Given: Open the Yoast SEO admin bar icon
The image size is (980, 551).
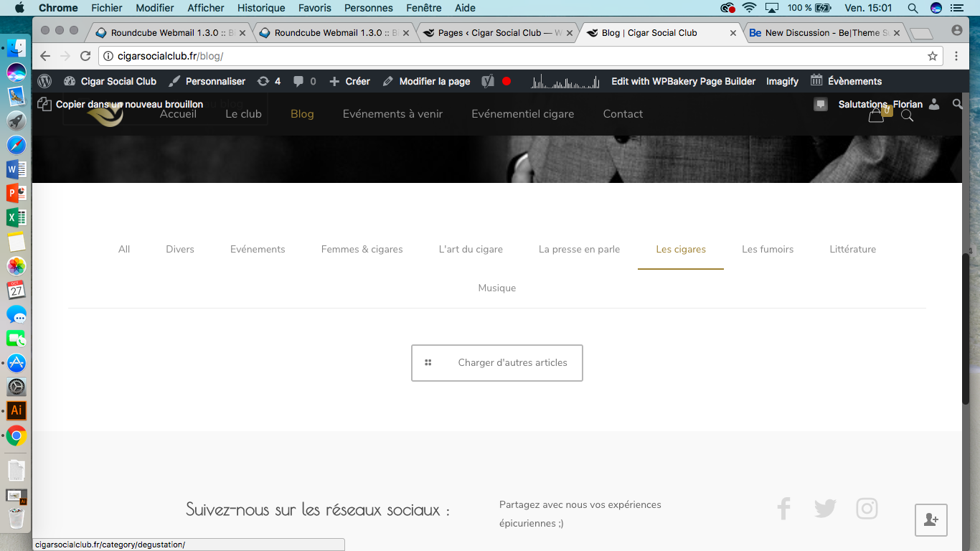Looking at the screenshot, I should coord(488,81).
